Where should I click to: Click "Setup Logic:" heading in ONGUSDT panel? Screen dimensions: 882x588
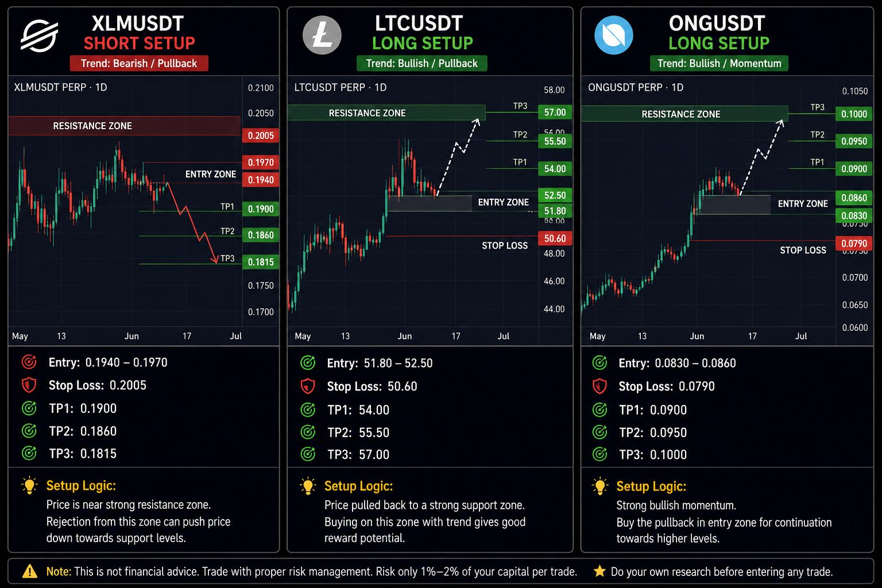coord(651,486)
